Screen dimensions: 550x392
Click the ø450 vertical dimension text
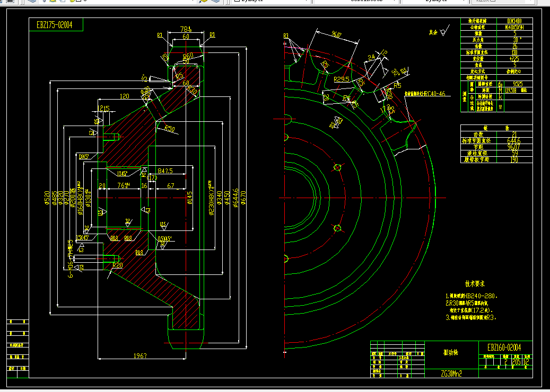228,198
